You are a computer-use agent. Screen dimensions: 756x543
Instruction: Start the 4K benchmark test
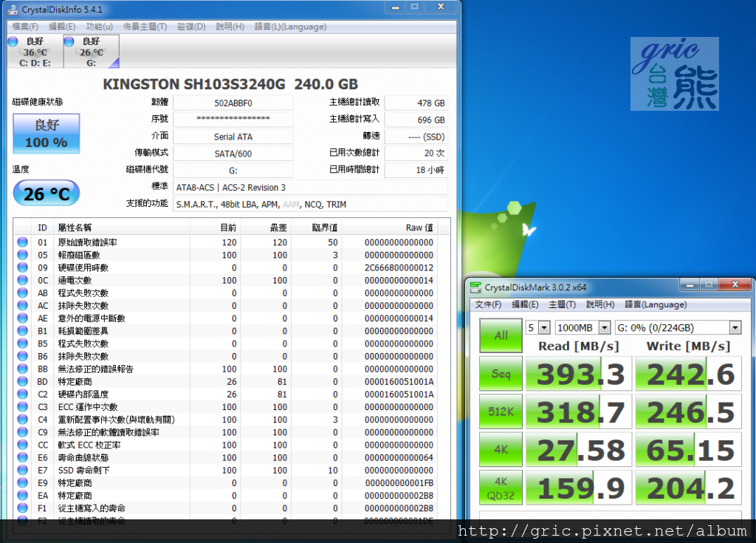point(501,450)
